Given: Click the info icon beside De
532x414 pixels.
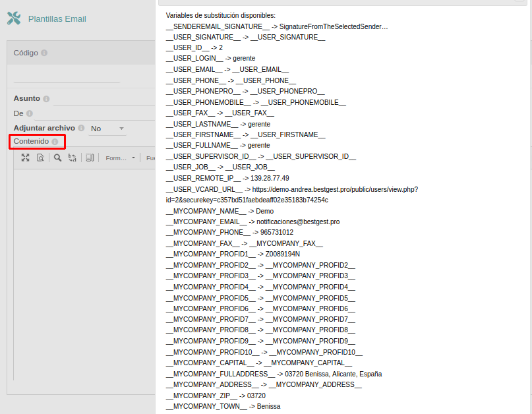Looking at the screenshot, I should pos(29,113).
